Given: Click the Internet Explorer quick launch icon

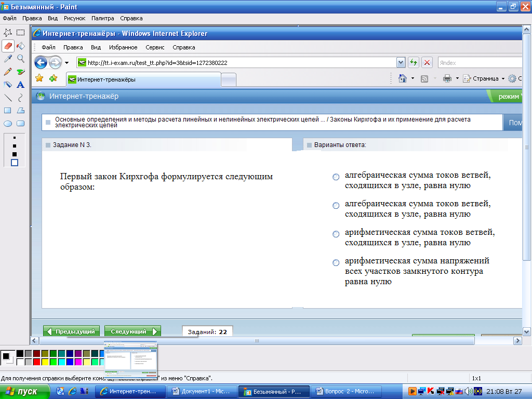Looking at the screenshot, I should (72, 391).
